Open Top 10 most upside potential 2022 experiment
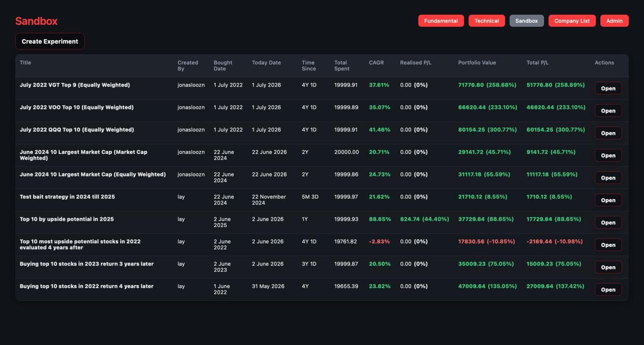644x345 pixels. point(608,245)
